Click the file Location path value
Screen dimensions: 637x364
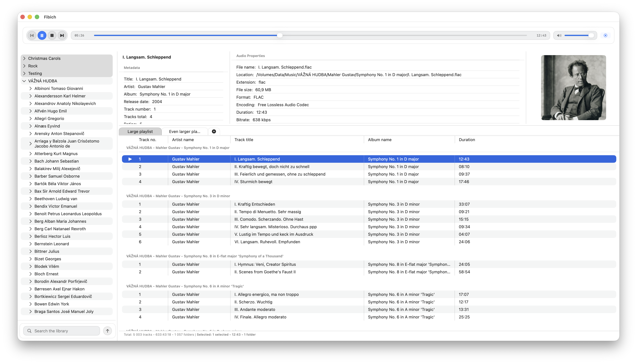click(359, 75)
